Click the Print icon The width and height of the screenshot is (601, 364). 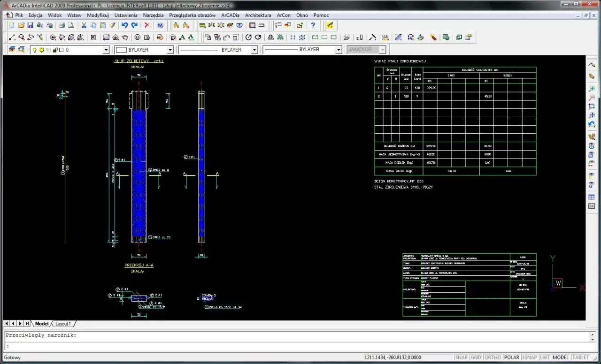62,25
